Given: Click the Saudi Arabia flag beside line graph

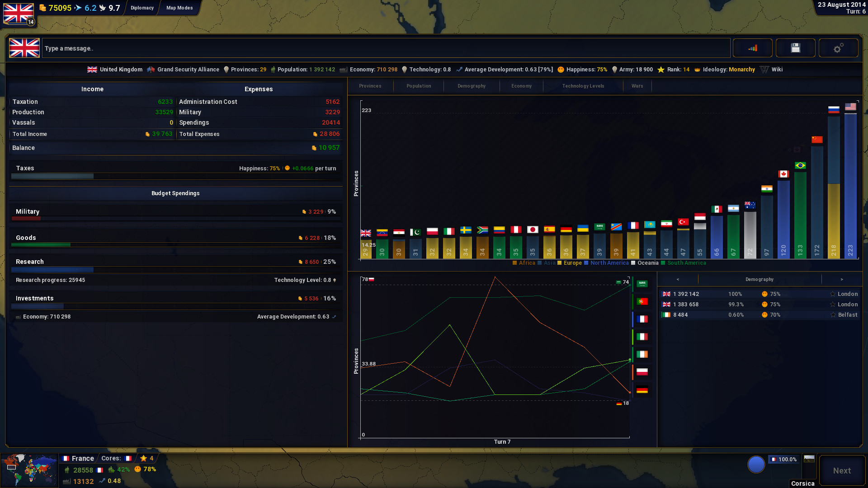Looking at the screenshot, I should tap(642, 284).
